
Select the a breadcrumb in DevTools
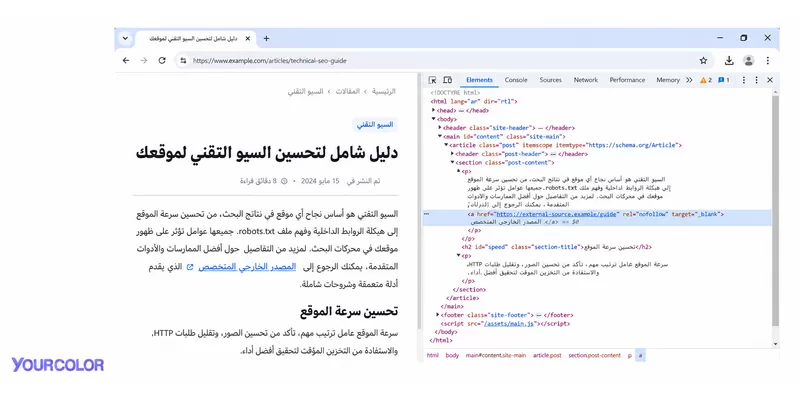[x=640, y=356]
